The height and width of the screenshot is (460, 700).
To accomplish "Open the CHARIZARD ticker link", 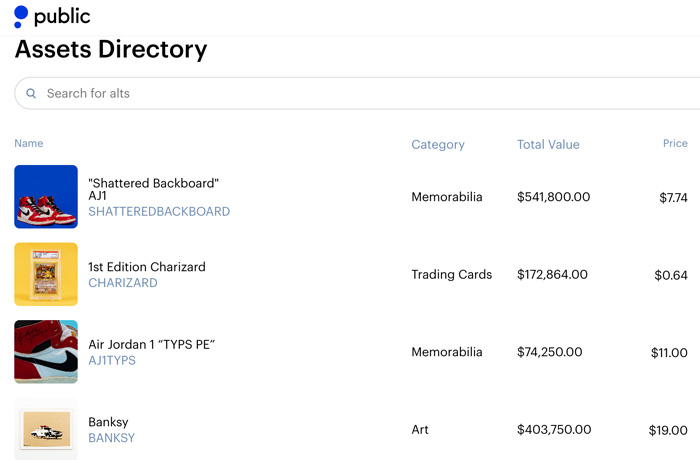I will tap(123, 283).
